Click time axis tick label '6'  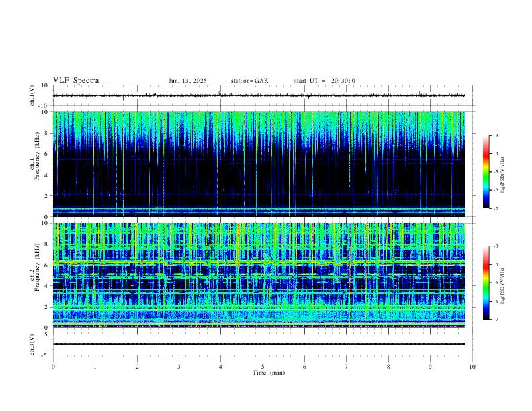pos(304,367)
